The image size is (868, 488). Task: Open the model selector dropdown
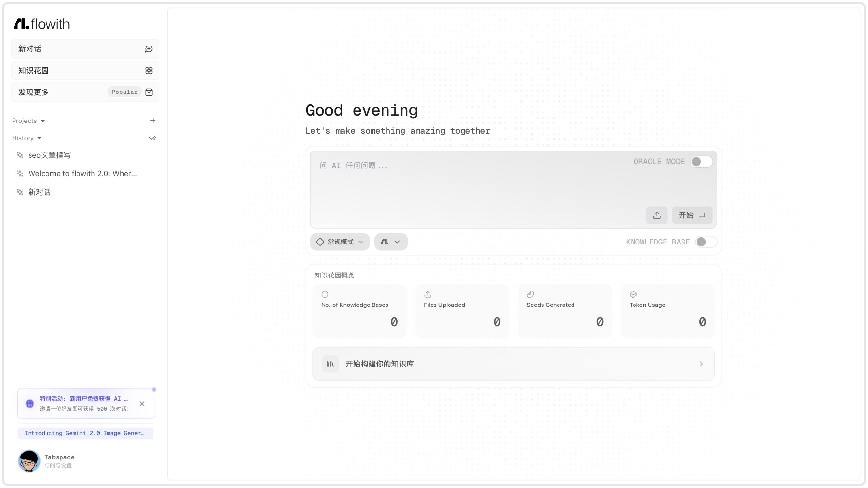(x=390, y=242)
